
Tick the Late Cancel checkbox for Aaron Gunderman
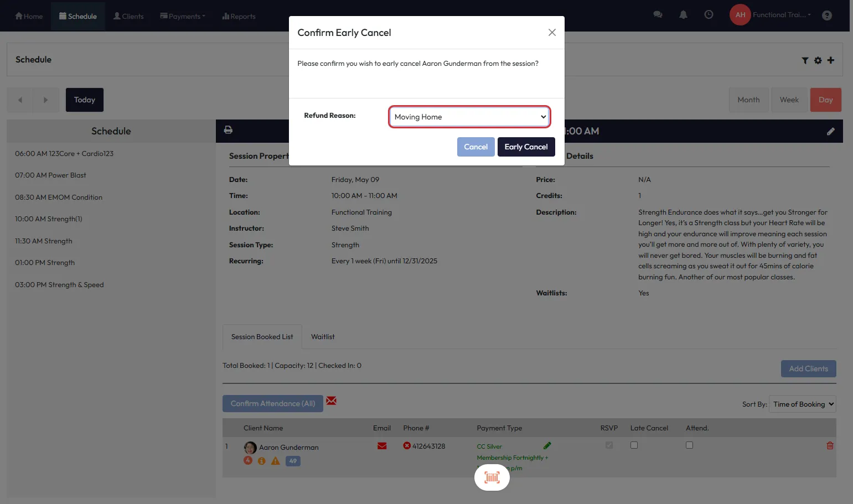click(634, 445)
